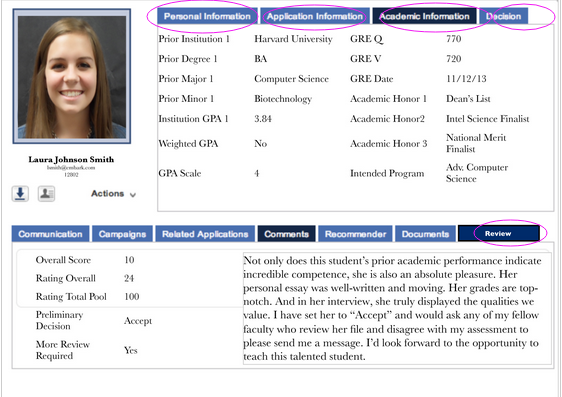The height and width of the screenshot is (397, 562).
Task: Open the Application Information tab
Action: tap(315, 16)
